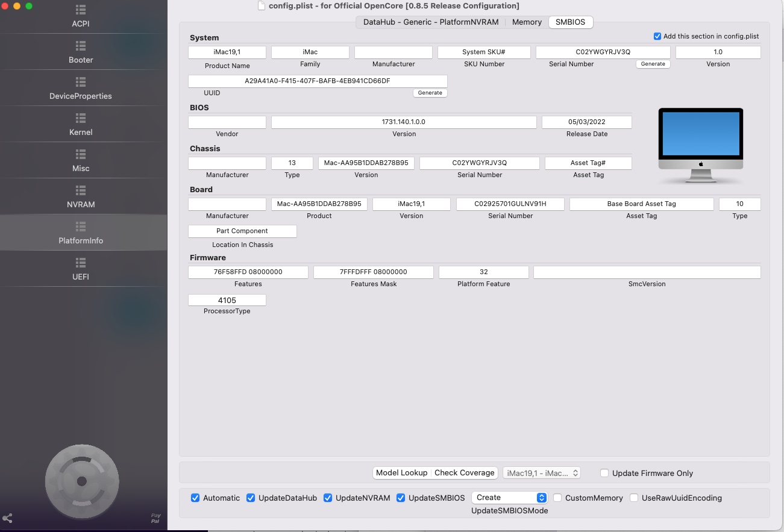Click the System Version field 1.0
This screenshot has height=532, width=784.
pyautogui.click(x=718, y=52)
